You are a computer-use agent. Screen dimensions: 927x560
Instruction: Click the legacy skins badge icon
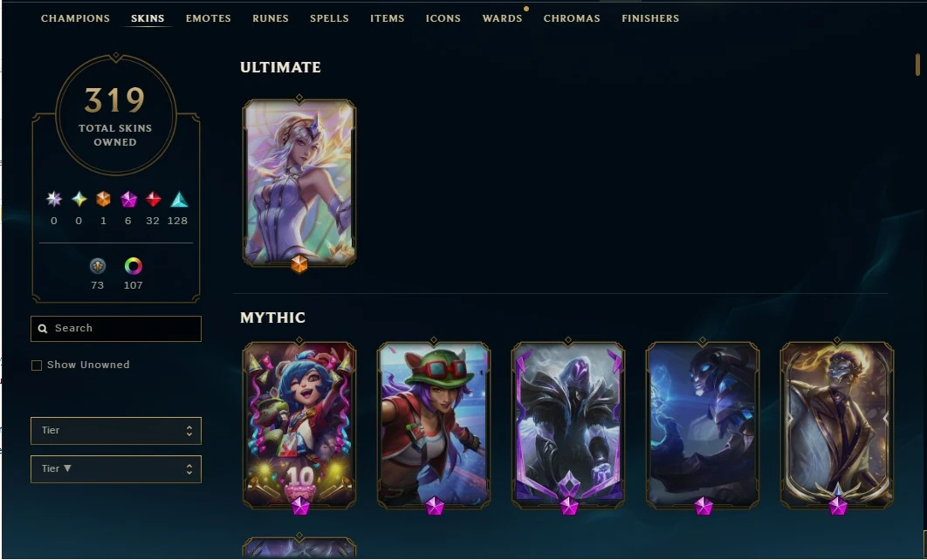tap(98, 266)
